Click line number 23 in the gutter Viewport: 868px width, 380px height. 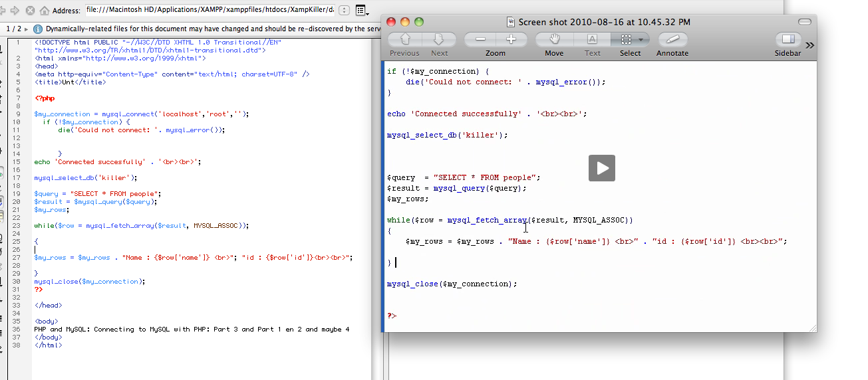pos(18,226)
